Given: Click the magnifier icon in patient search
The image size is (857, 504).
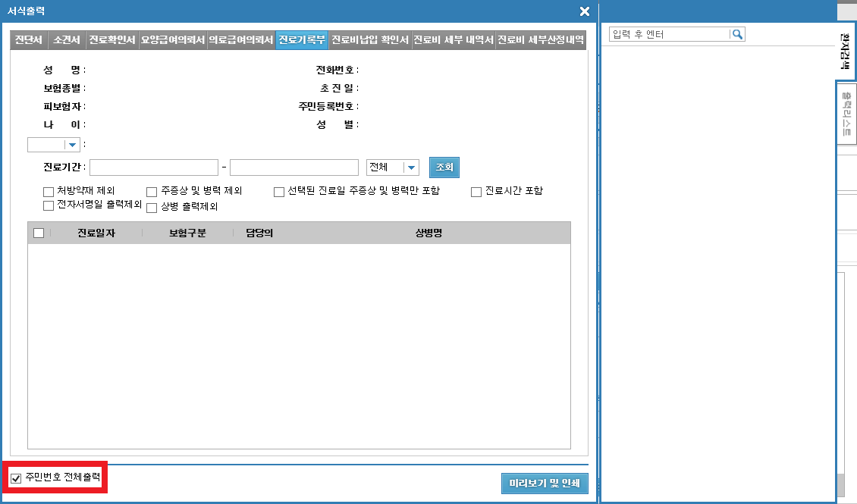Looking at the screenshot, I should pyautogui.click(x=737, y=34).
